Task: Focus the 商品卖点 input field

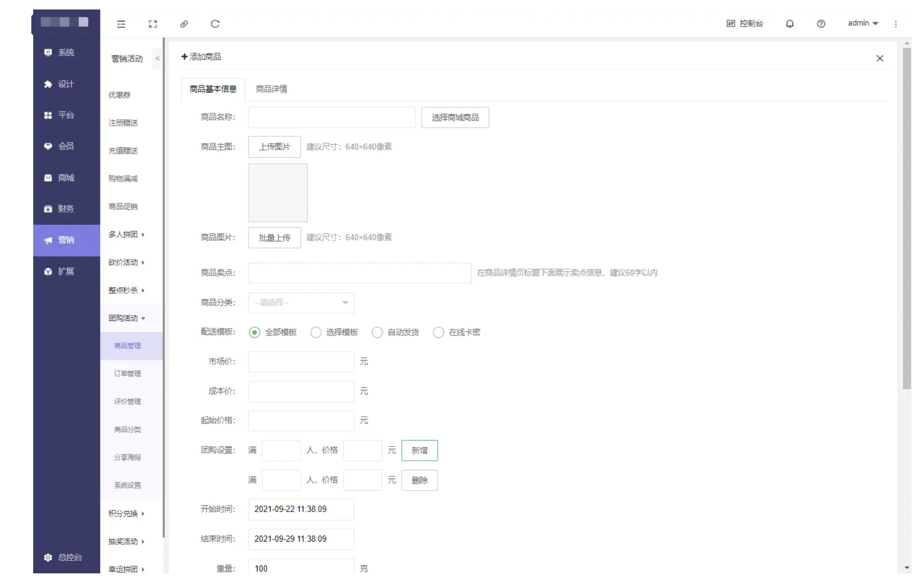Action: (360, 273)
